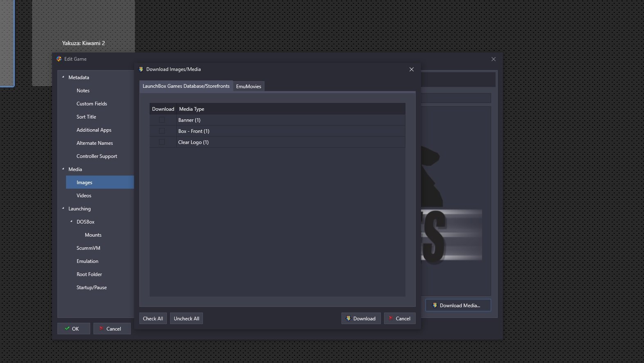This screenshot has width=644, height=363.
Task: Click the Box - Front (1) row text
Action: point(194,131)
